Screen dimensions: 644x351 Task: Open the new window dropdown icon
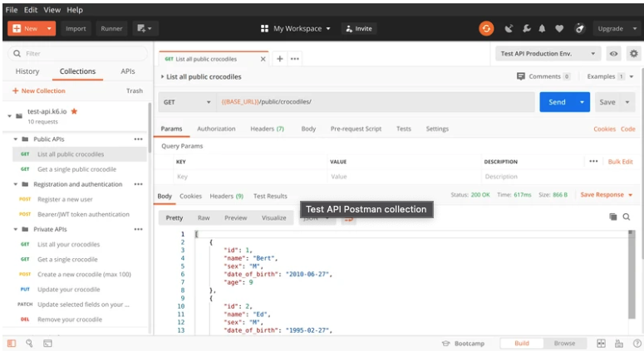point(144,28)
